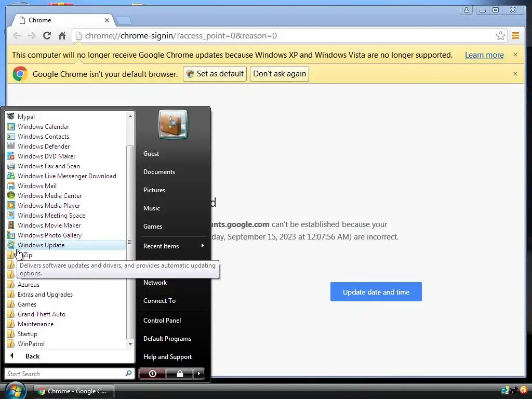Click the programs list scrollbar thumb
This screenshot has height=399, width=532.
point(129,242)
